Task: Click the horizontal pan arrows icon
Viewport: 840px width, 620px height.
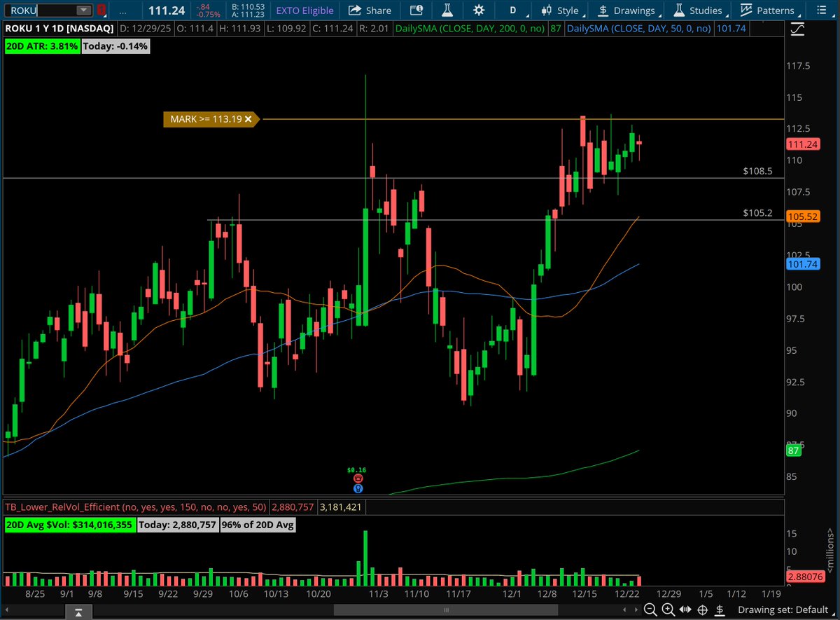Action: [x=685, y=609]
